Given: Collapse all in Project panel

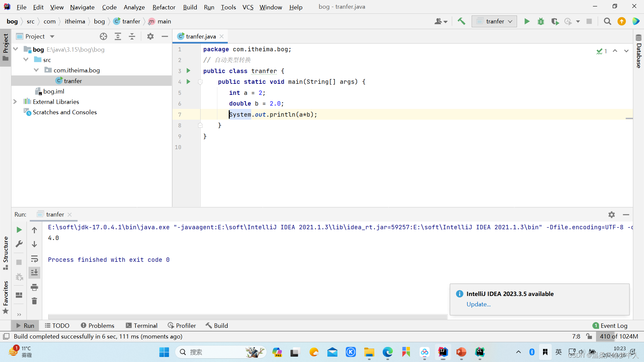Looking at the screenshot, I should [132, 37].
